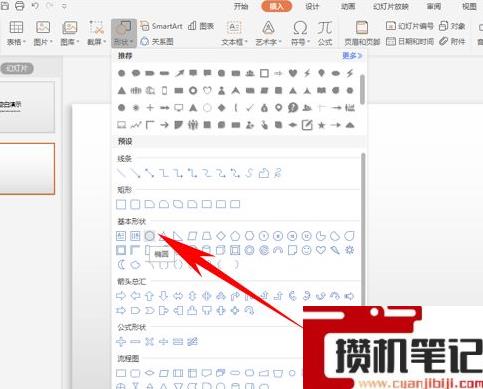Select the diamond shape in basic shapes
The image size is (483, 389).
click(221, 236)
